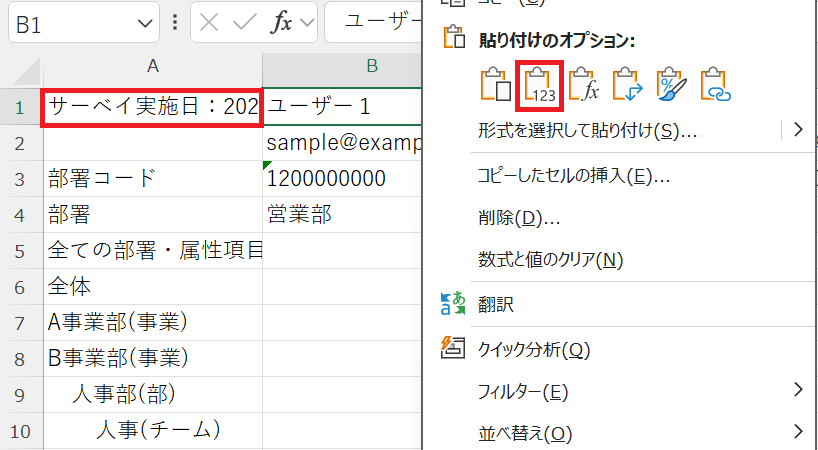Click the select-all corner triangle
This screenshot has width=818, height=450.
(x=25, y=71)
